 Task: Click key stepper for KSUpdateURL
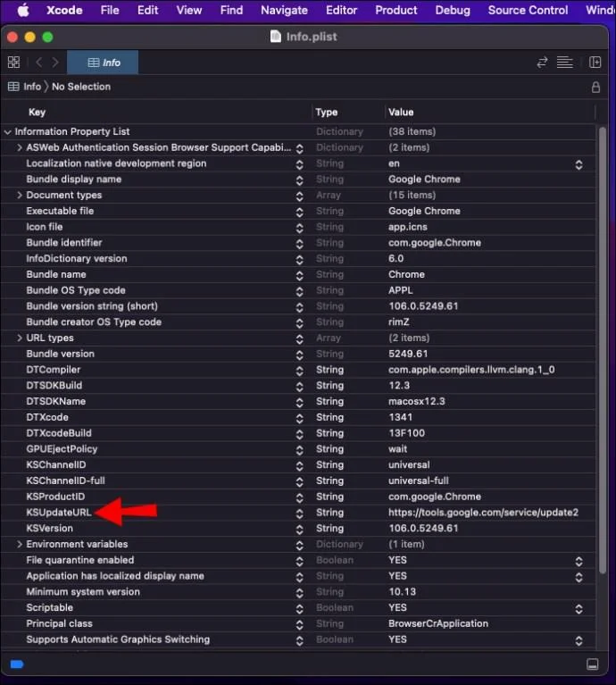(299, 514)
